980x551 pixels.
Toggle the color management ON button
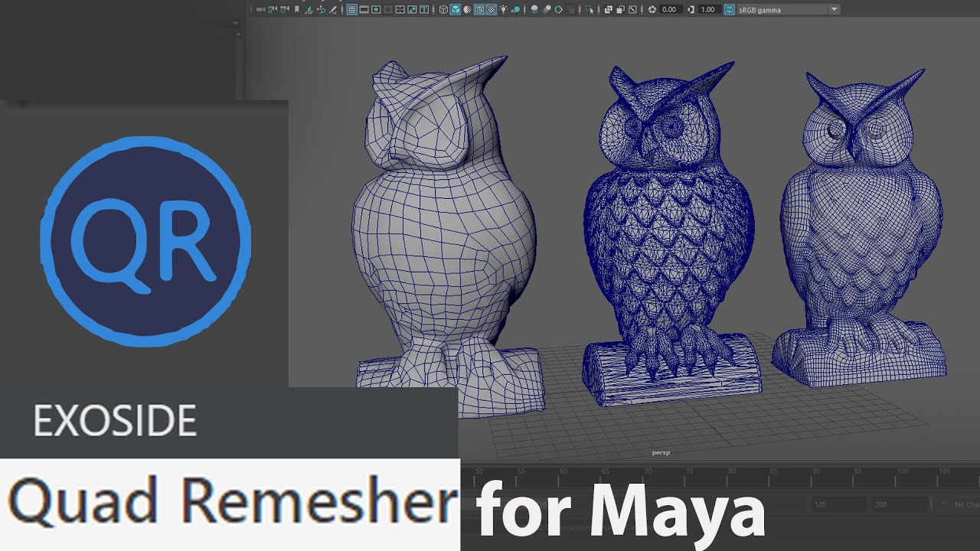[x=729, y=10]
